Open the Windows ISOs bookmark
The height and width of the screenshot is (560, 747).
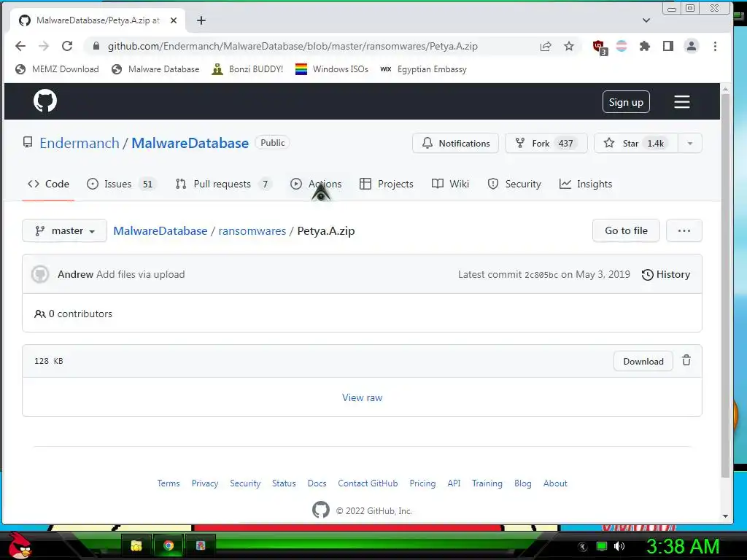pyautogui.click(x=332, y=69)
